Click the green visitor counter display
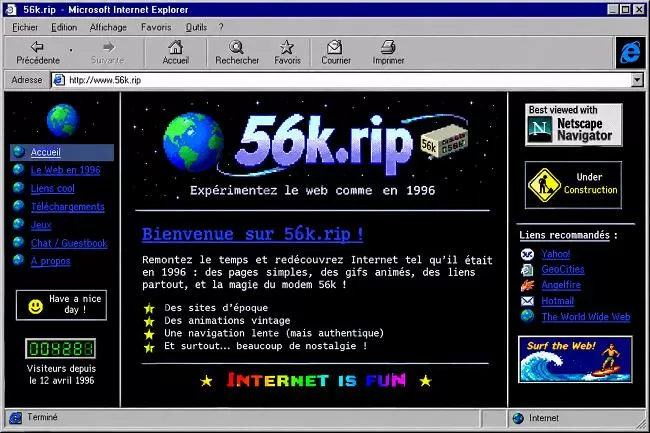Image resolution: width=650 pixels, height=433 pixels. 61,348
